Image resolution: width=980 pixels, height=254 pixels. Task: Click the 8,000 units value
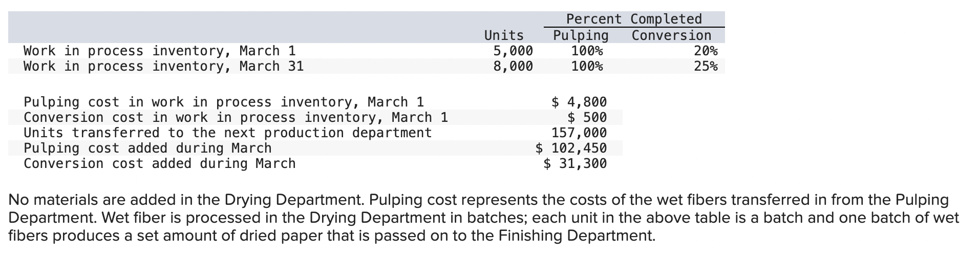(x=513, y=66)
